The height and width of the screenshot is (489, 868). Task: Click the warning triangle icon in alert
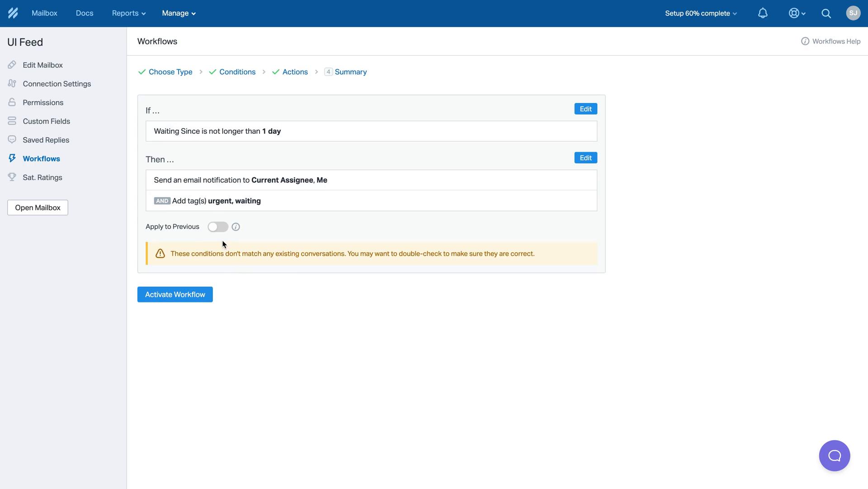point(159,253)
